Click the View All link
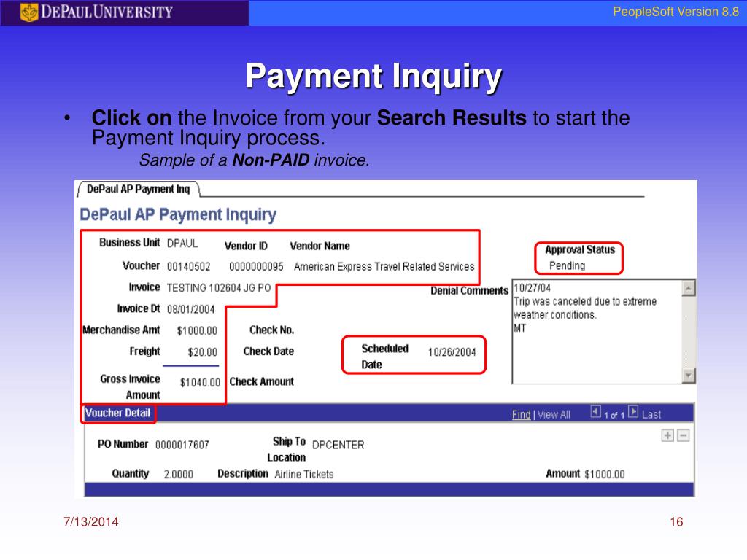This screenshot has width=747, height=560. [x=553, y=413]
